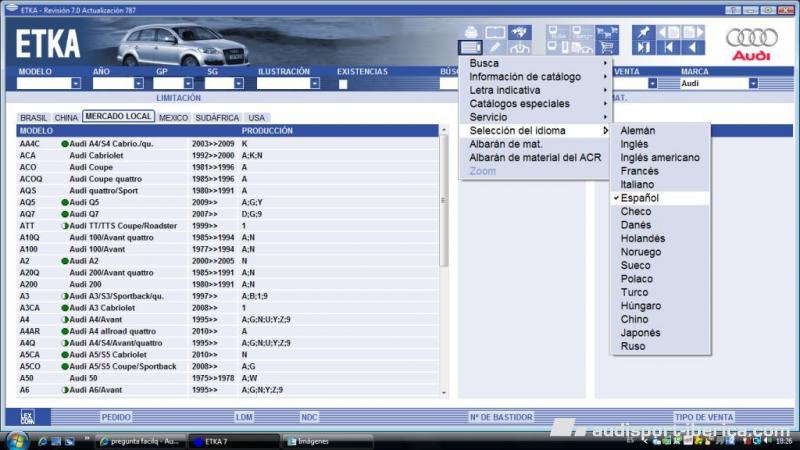Click the MODELO column header

(x=36, y=131)
